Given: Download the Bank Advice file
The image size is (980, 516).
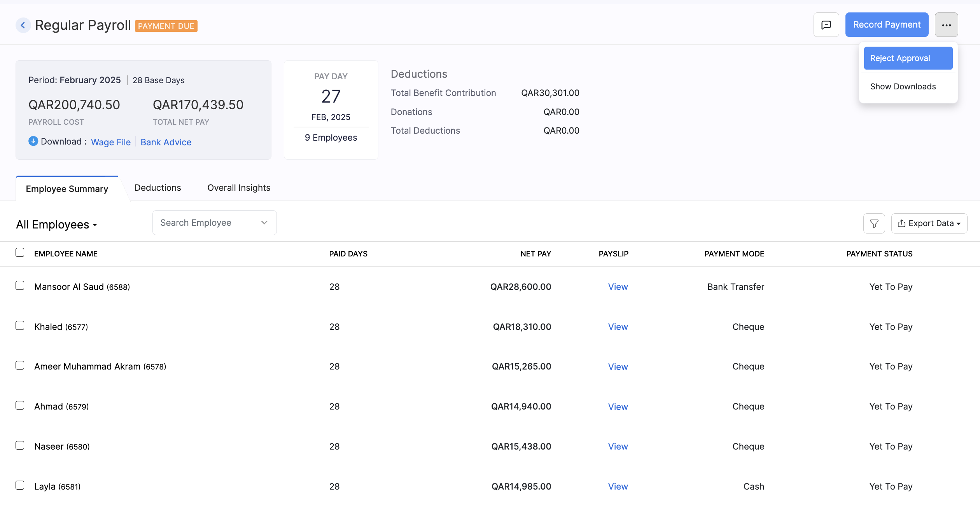Looking at the screenshot, I should 166,142.
